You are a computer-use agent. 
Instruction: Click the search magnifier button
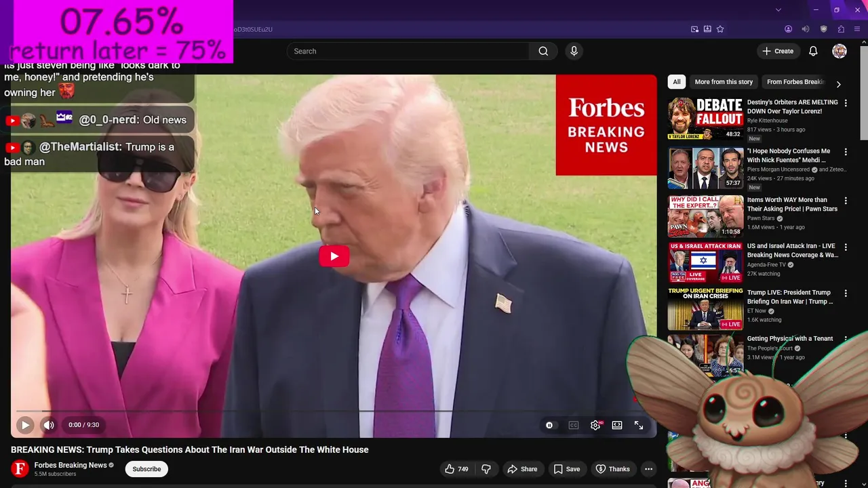point(543,51)
